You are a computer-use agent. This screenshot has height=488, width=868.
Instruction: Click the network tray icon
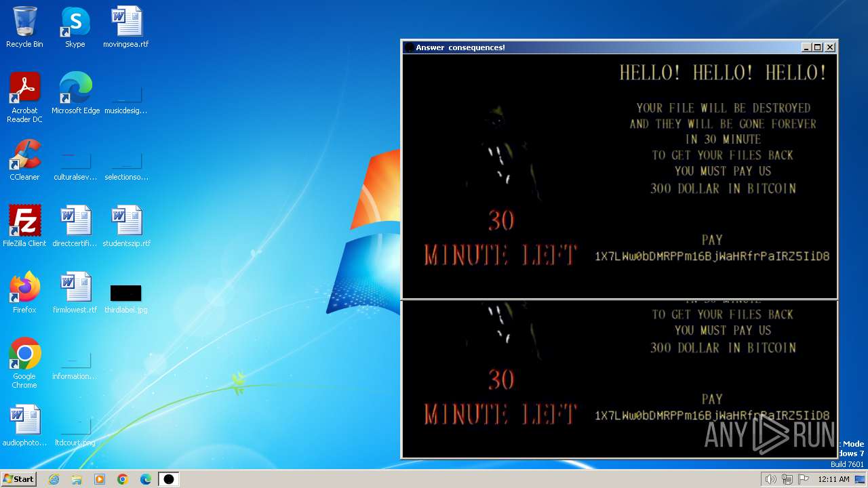coord(787,479)
